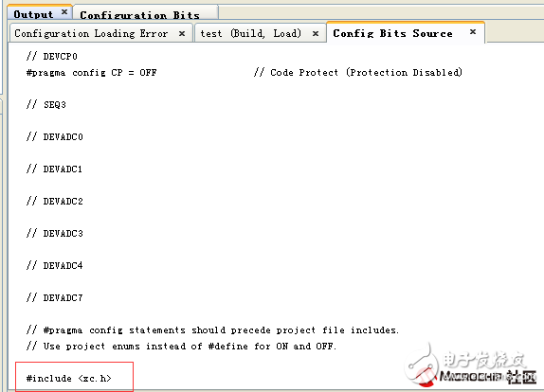This screenshot has height=392, width=544.
Task: Open the Configuration Bits tab
Action: coord(139,15)
